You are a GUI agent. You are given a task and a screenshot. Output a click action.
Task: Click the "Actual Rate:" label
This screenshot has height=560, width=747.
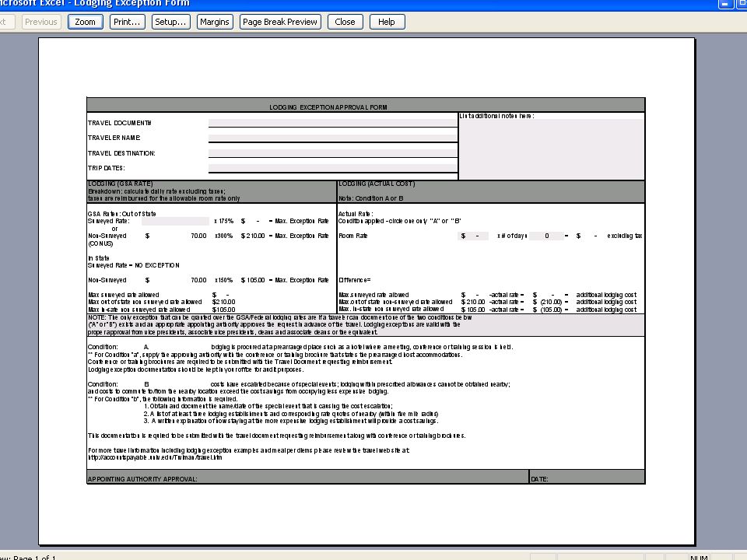[356, 214]
